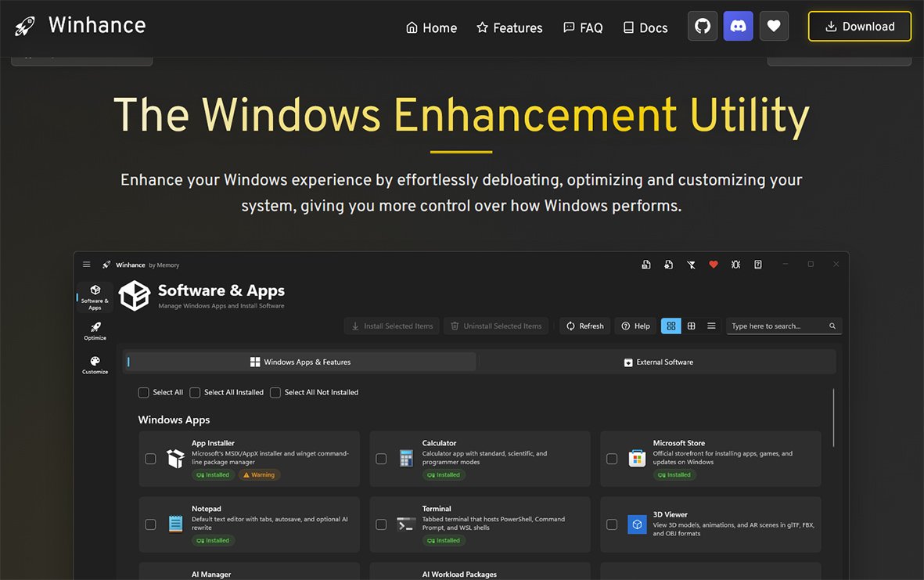This screenshot has height=580, width=924.
Task: Select the External Software tab
Action: pyautogui.click(x=658, y=362)
